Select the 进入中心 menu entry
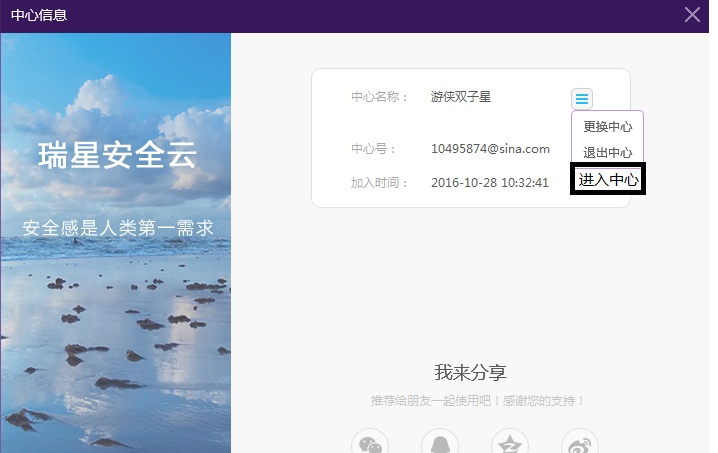The image size is (718, 453). pyautogui.click(x=608, y=179)
